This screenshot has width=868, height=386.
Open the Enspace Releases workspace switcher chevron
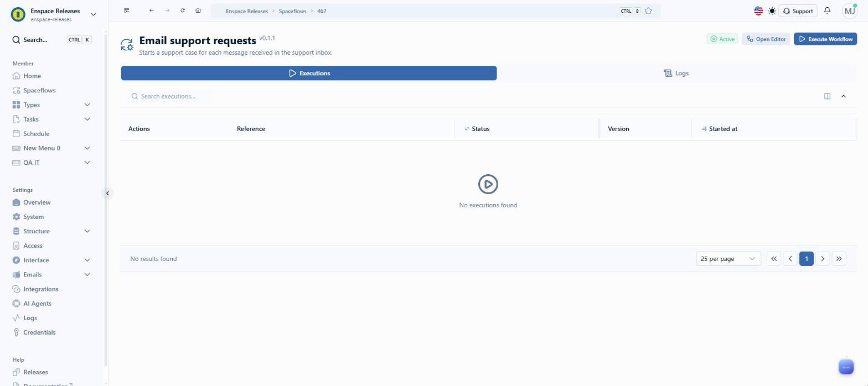[x=93, y=14]
